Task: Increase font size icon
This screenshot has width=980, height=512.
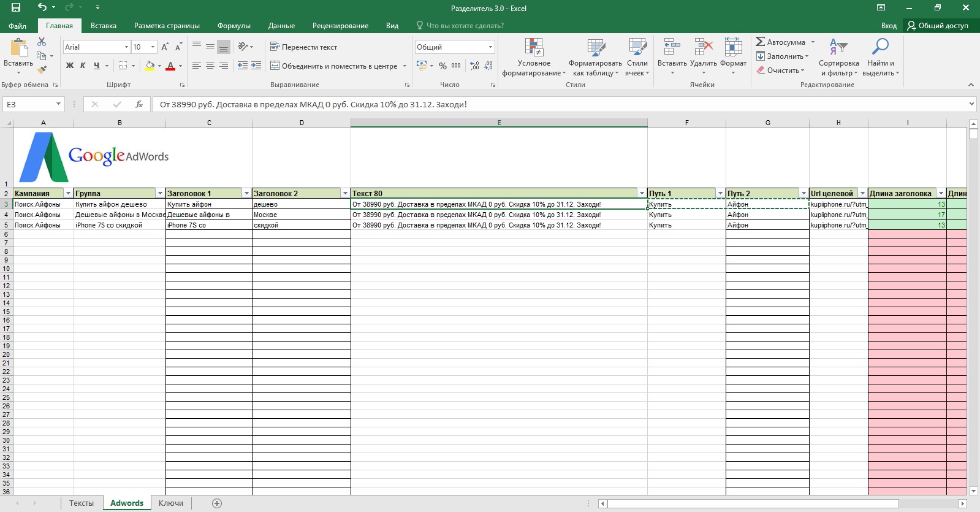Action: (165, 47)
